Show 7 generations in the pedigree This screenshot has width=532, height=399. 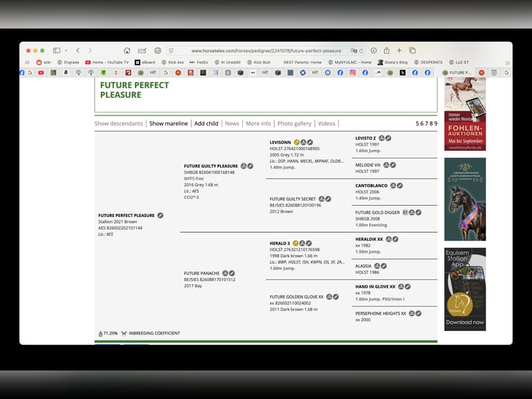[x=427, y=124]
